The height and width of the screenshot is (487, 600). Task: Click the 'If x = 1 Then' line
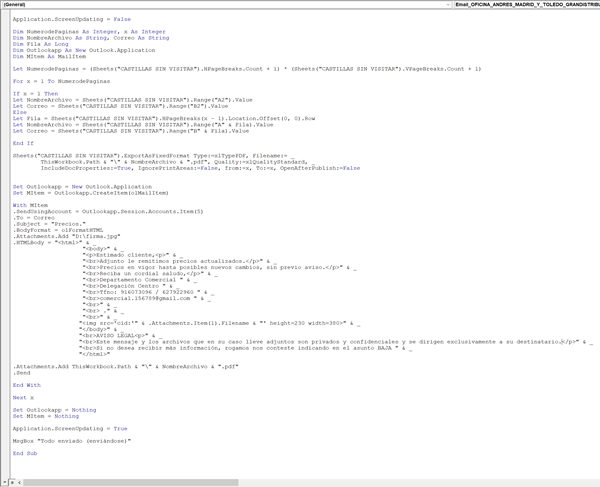35,94
